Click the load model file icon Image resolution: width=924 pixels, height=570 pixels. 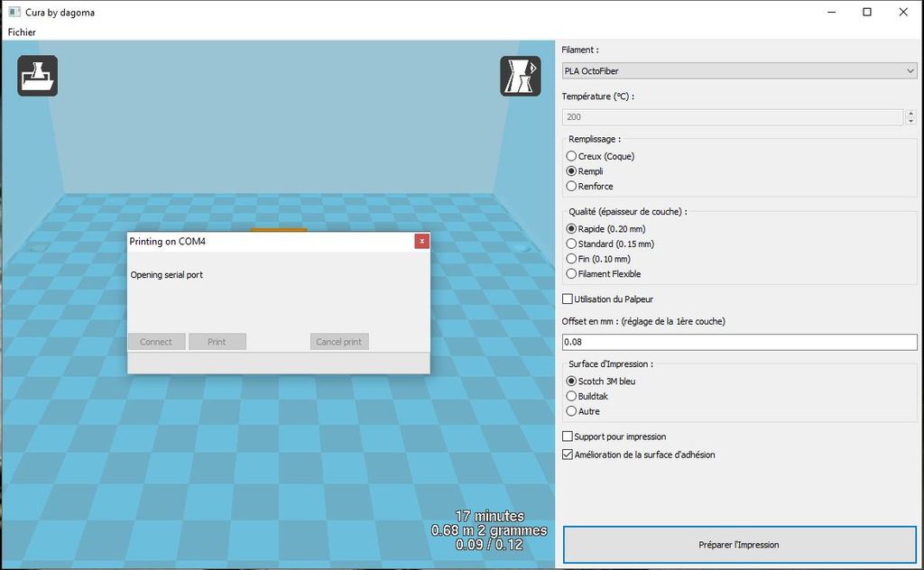pos(38,76)
